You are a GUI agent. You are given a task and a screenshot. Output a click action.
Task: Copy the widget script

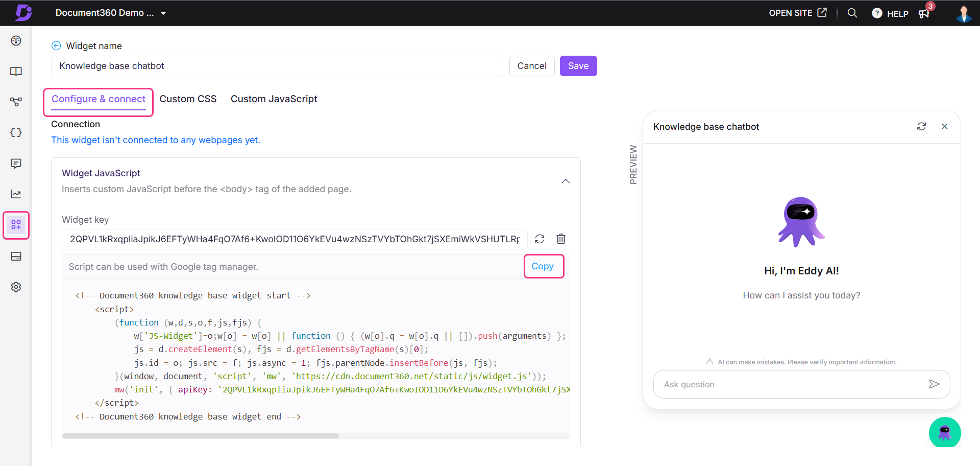543,266
